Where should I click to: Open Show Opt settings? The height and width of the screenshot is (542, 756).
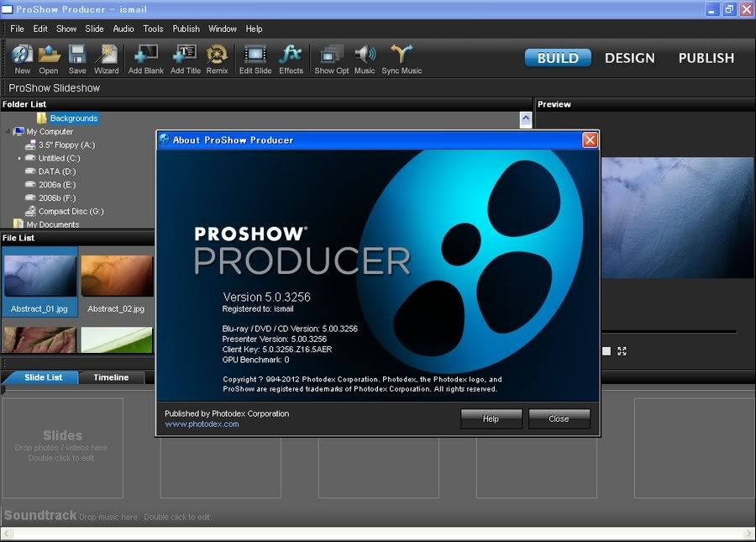(x=332, y=60)
